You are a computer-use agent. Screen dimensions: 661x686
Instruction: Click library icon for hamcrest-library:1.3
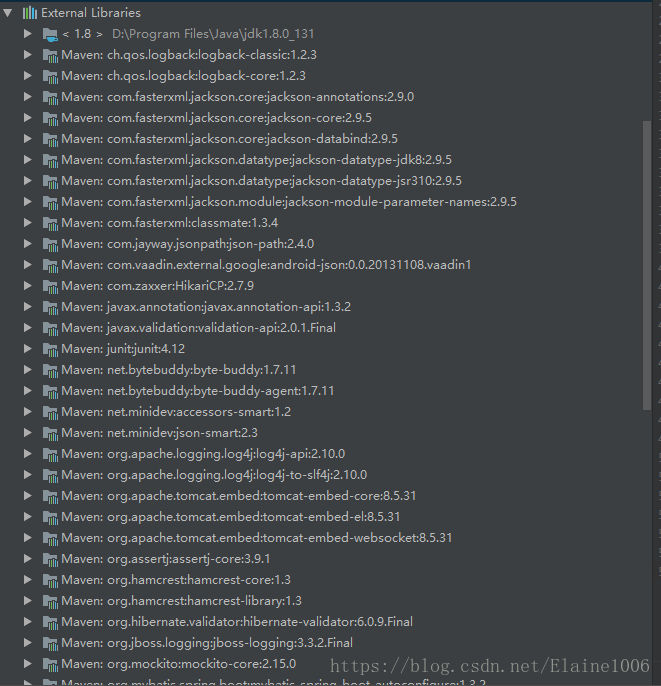pyautogui.click(x=50, y=601)
